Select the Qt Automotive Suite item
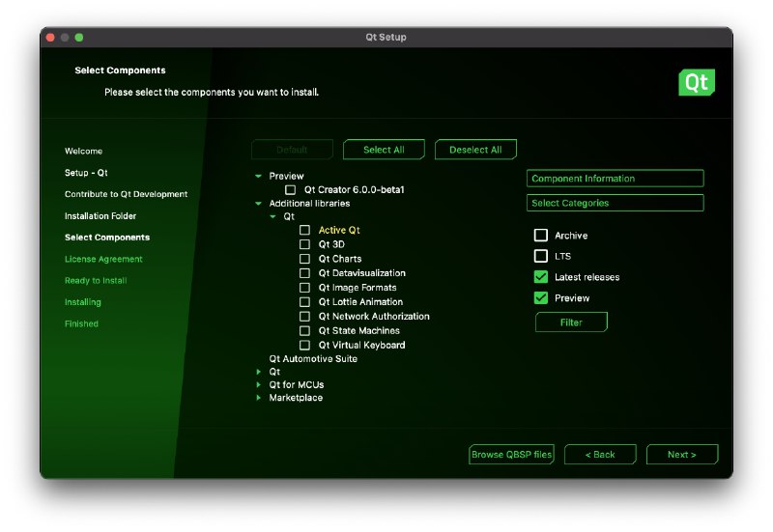773x532 pixels. pos(313,358)
